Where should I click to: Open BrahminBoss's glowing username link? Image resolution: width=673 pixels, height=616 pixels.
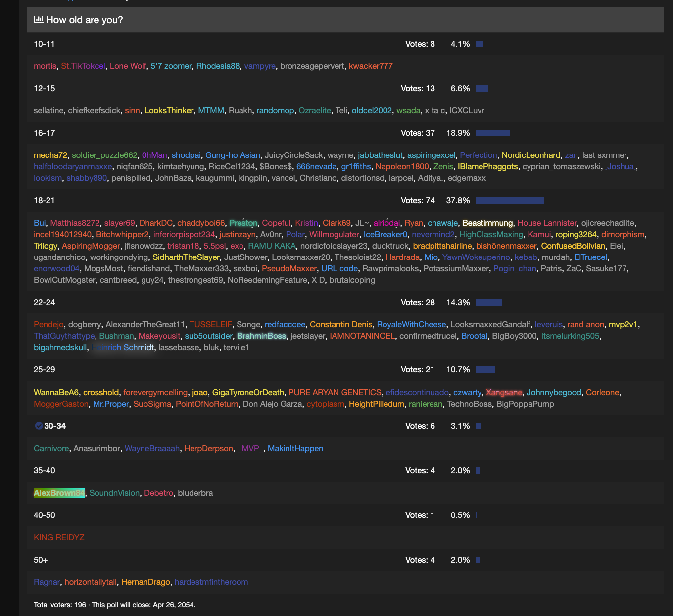pos(261,336)
